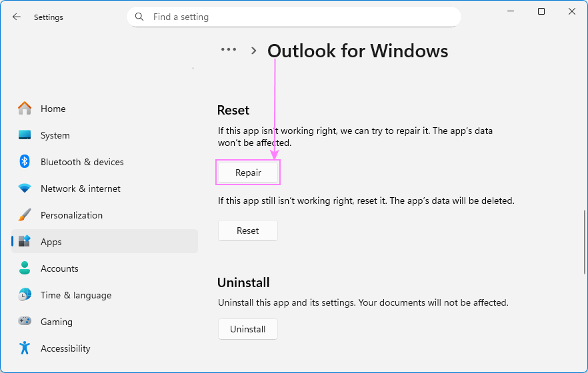The width and height of the screenshot is (588, 373).
Task: Open the Home settings page
Action: 104,109
